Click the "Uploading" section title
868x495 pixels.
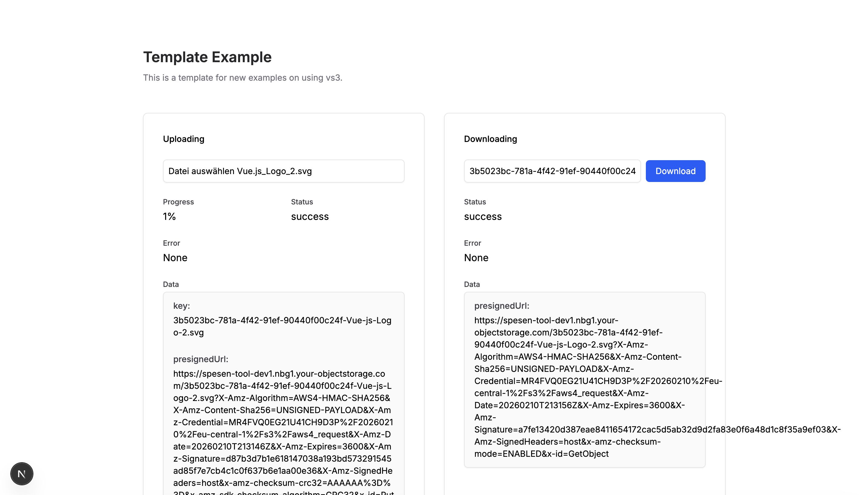point(184,139)
